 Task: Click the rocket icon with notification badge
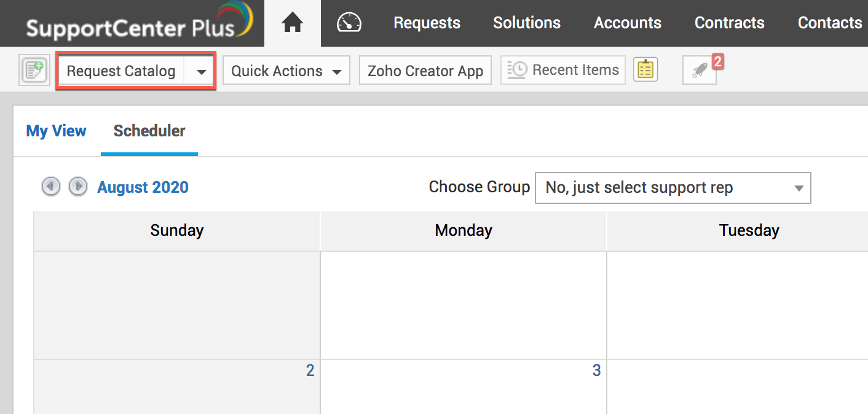click(x=699, y=71)
